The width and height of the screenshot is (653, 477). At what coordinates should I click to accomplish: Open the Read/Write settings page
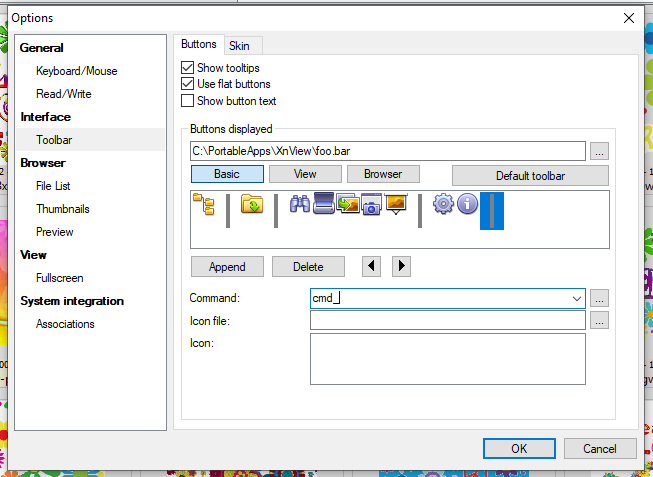tap(64, 94)
